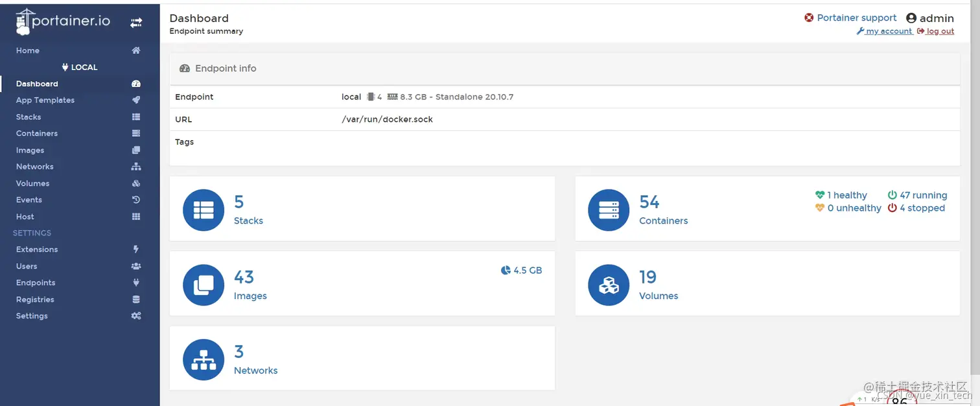Toggle the sidebar collapse arrows icon
The image size is (980, 406).
(x=136, y=23)
